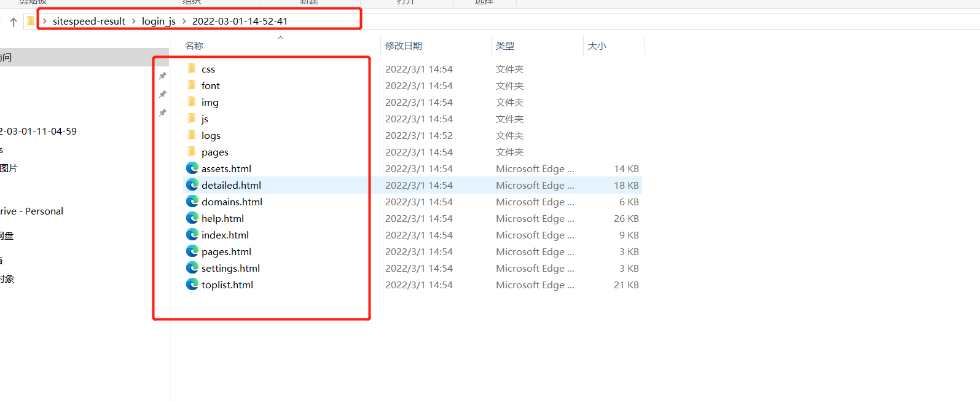Expand chevron after sitespeed-result breadcrumb
This screenshot has width=980, height=402.
pyautogui.click(x=133, y=22)
